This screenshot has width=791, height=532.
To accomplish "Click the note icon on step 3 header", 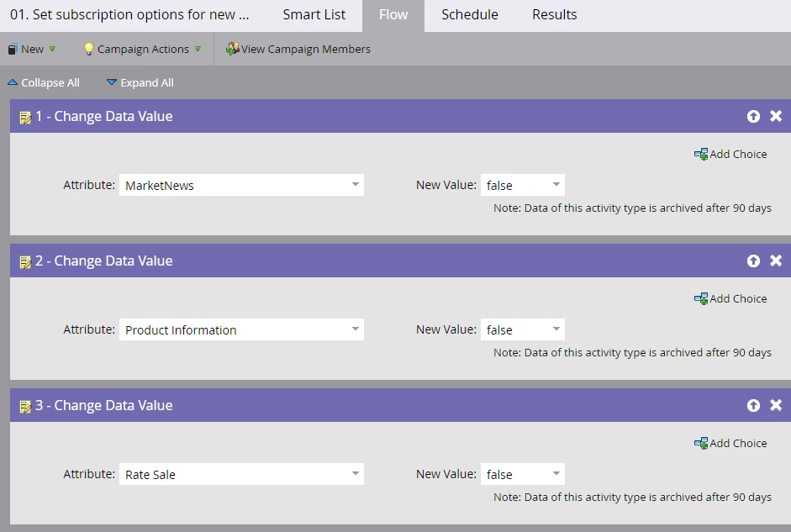I will 25,407.
